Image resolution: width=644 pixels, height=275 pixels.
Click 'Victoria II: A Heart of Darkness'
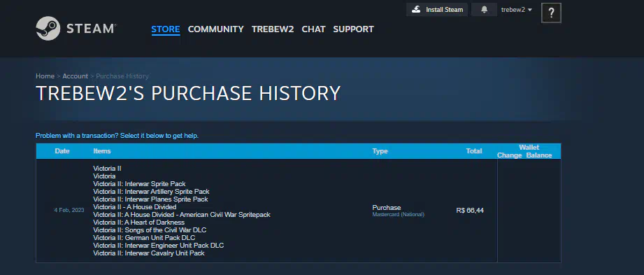point(139,223)
